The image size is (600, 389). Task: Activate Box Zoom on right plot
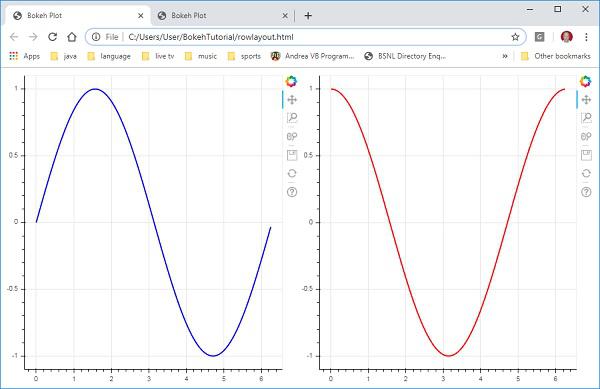pyautogui.click(x=586, y=118)
